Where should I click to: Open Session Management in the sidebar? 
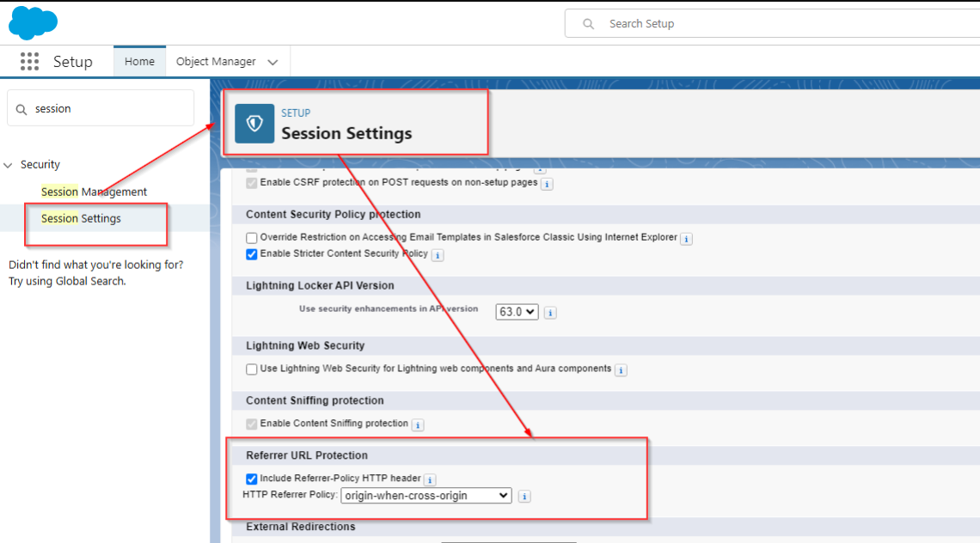click(x=94, y=192)
